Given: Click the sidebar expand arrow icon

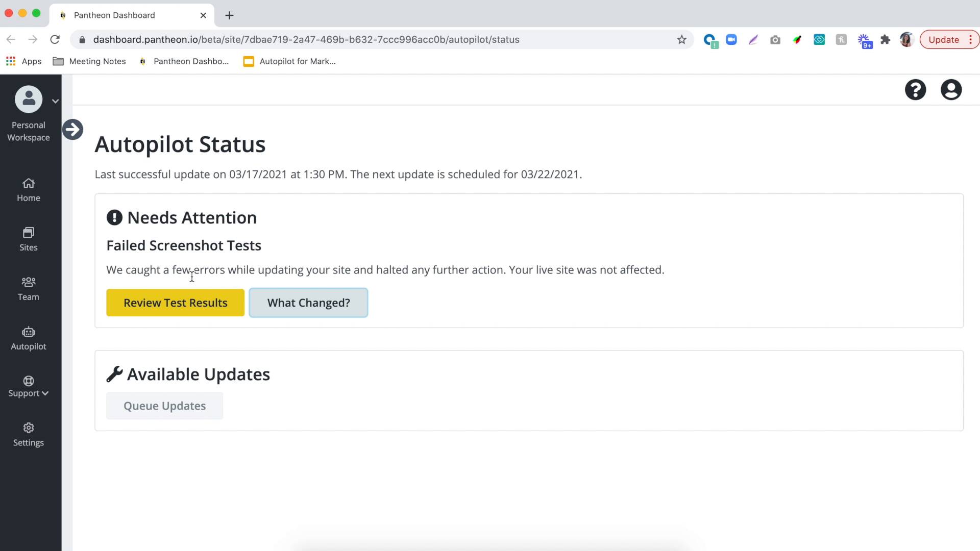Looking at the screenshot, I should 72,130.
